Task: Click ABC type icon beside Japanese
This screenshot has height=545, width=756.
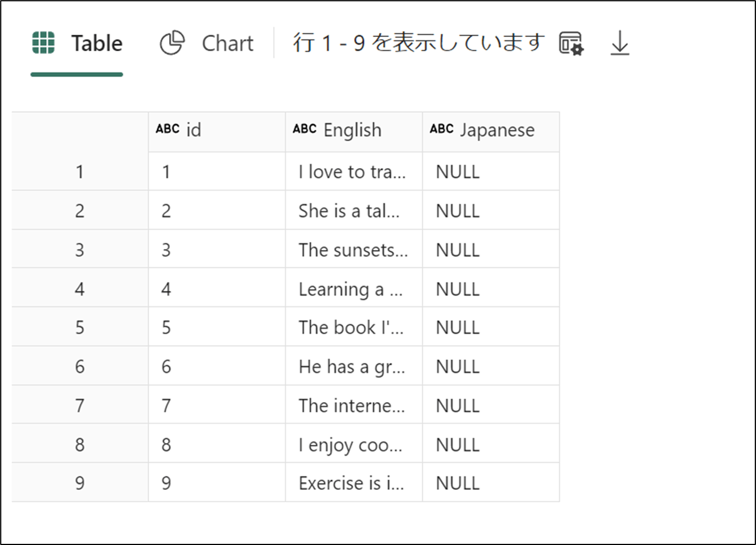Action: click(442, 129)
